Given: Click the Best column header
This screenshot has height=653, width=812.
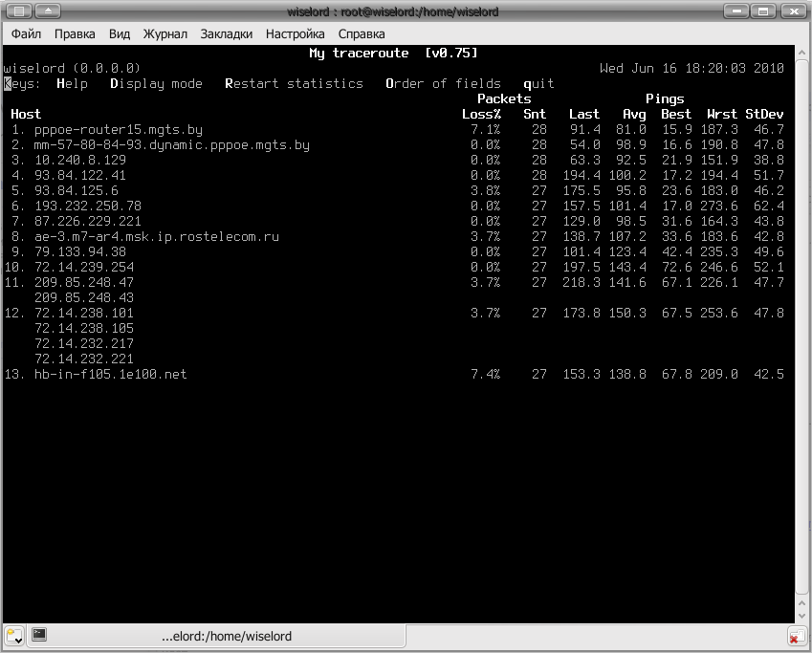Looking at the screenshot, I should click(676, 115).
